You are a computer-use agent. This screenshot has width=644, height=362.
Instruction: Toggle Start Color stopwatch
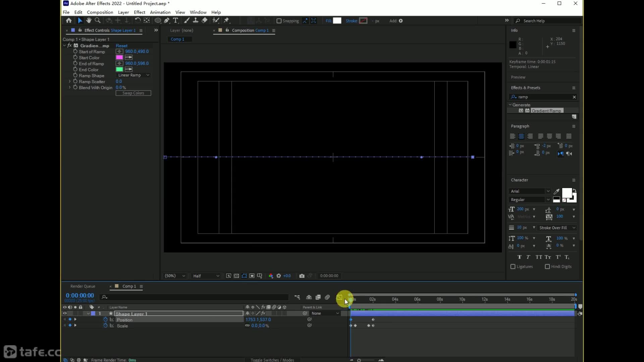(75, 58)
